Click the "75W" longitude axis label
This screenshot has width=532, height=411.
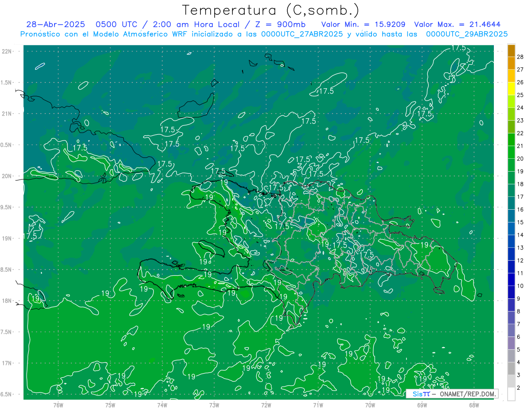click(x=110, y=405)
